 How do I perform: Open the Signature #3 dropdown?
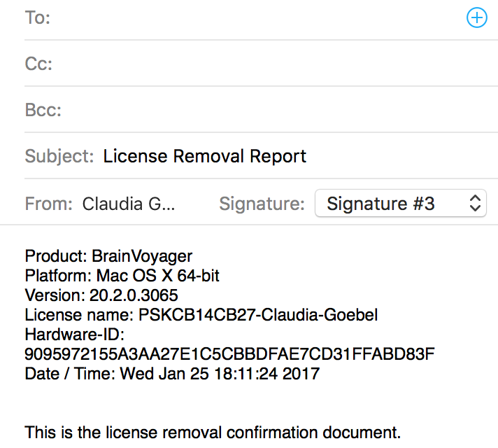tap(401, 203)
